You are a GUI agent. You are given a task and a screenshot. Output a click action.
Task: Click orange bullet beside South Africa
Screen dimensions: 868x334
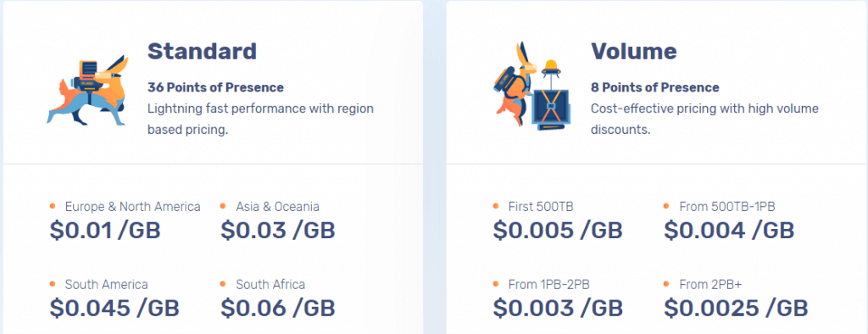[x=223, y=284]
